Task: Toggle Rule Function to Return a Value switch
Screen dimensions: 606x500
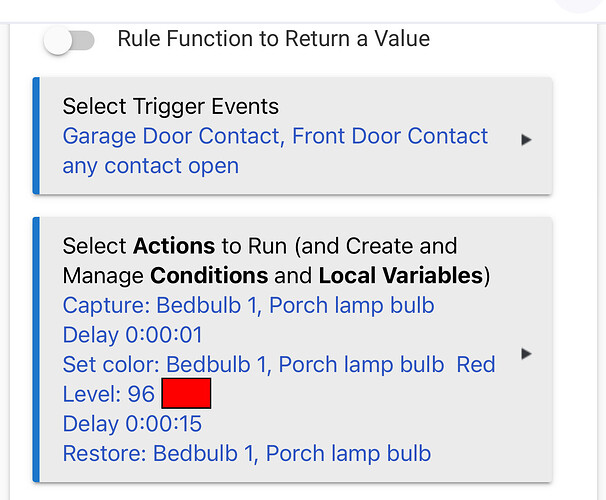Action: tap(69, 40)
